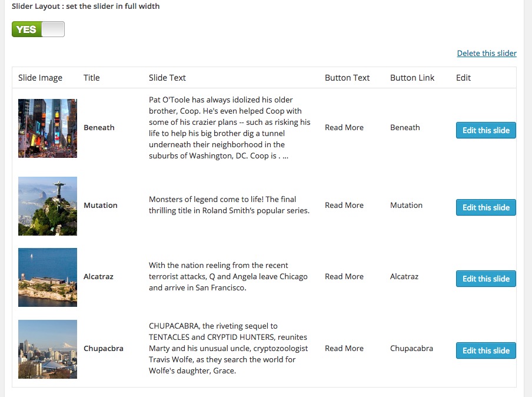Image resolution: width=532 pixels, height=397 pixels.
Task: Select the Pat O'Toole slide text
Action: click(230, 128)
